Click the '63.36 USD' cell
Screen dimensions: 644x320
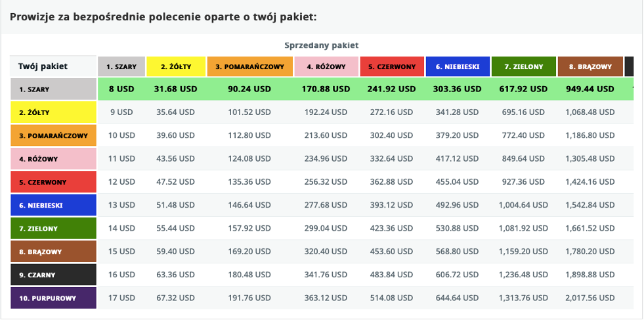point(176,275)
